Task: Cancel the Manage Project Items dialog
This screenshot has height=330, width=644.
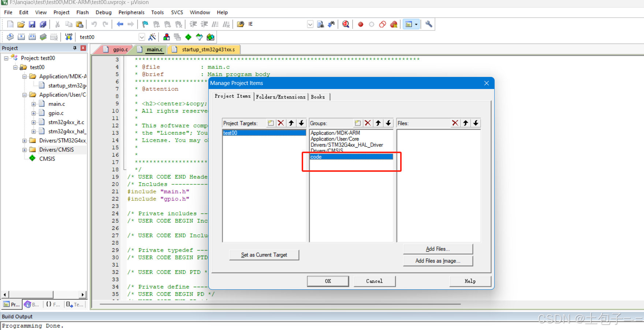Action: 374,281
